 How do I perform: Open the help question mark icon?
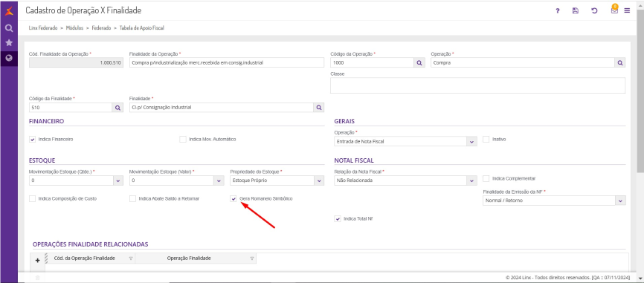(x=557, y=11)
